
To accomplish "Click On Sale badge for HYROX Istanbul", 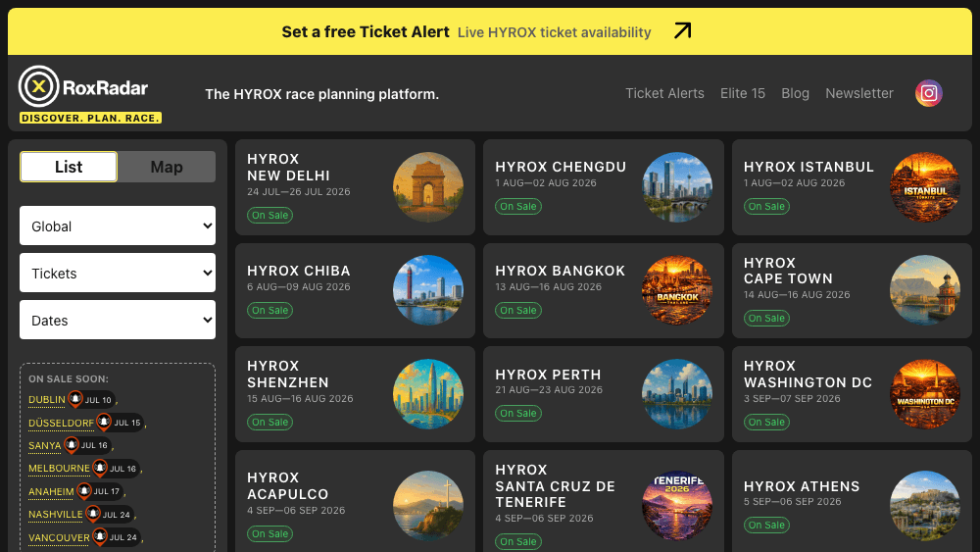I will (767, 206).
